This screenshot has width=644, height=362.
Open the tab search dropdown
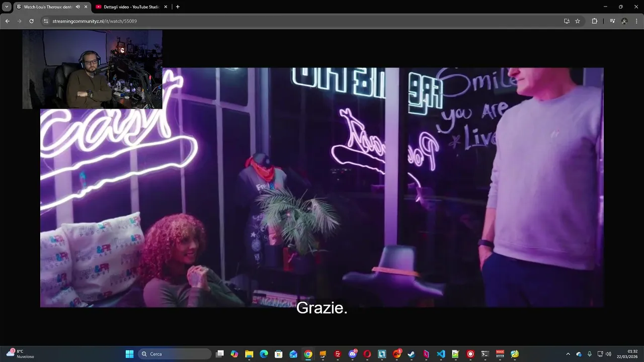[x=7, y=7]
